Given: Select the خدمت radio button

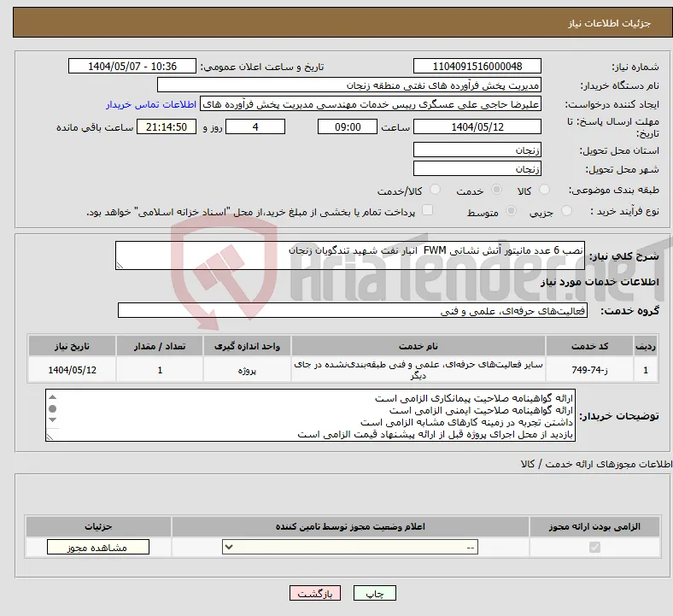Looking at the screenshot, I should (x=496, y=190).
